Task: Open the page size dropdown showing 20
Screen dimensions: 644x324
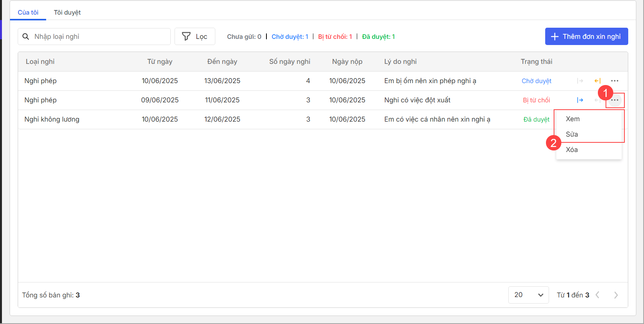Action: [528, 295]
